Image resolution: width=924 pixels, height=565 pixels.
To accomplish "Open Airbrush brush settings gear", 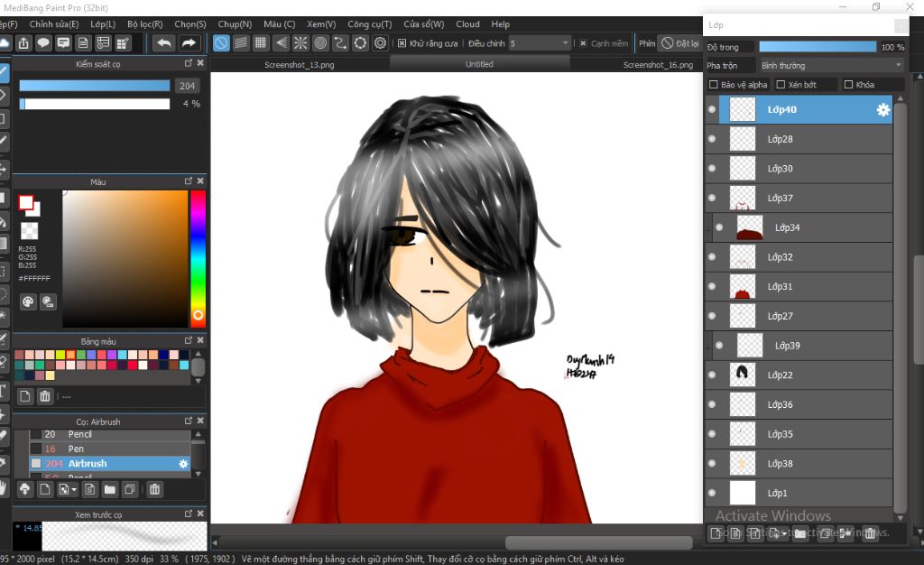I will [x=183, y=464].
